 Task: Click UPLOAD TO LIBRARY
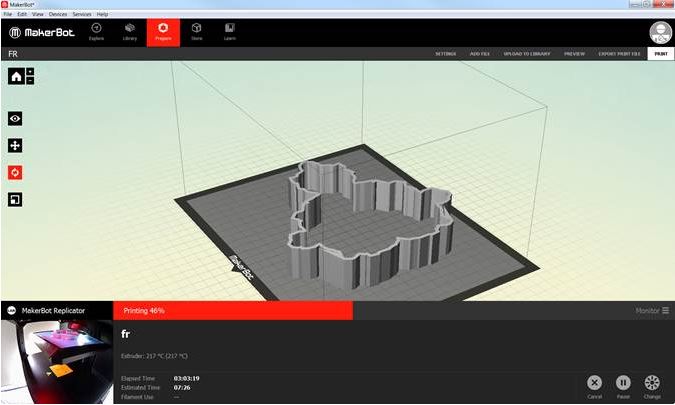pyautogui.click(x=527, y=54)
